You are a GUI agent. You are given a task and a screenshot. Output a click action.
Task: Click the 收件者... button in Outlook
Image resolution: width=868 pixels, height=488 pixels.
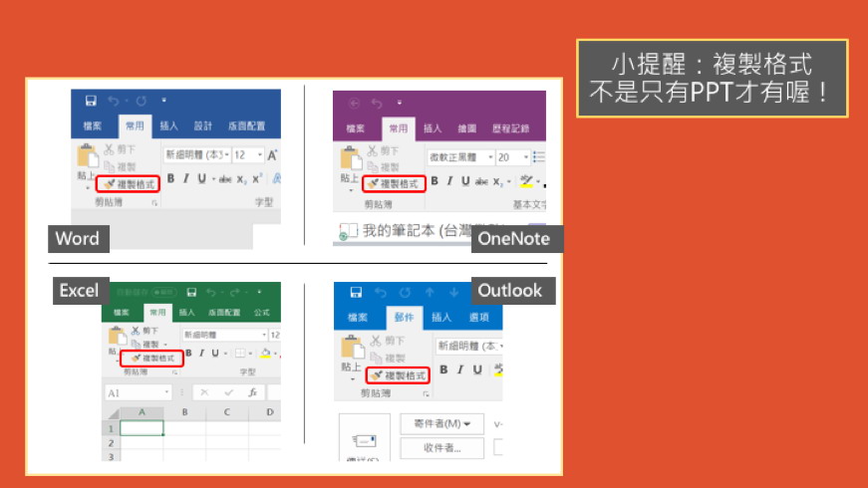[x=441, y=447]
